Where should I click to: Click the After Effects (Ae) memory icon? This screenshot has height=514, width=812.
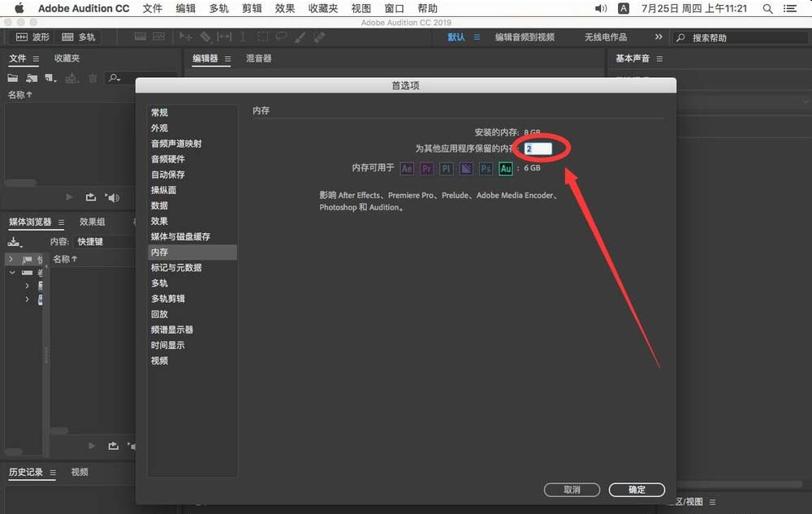pos(407,168)
